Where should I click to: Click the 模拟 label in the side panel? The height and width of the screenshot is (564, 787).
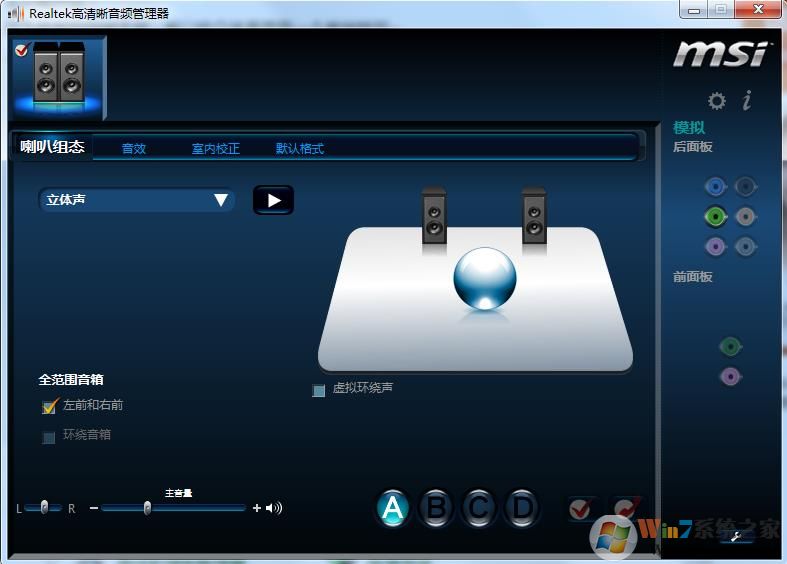pos(689,127)
